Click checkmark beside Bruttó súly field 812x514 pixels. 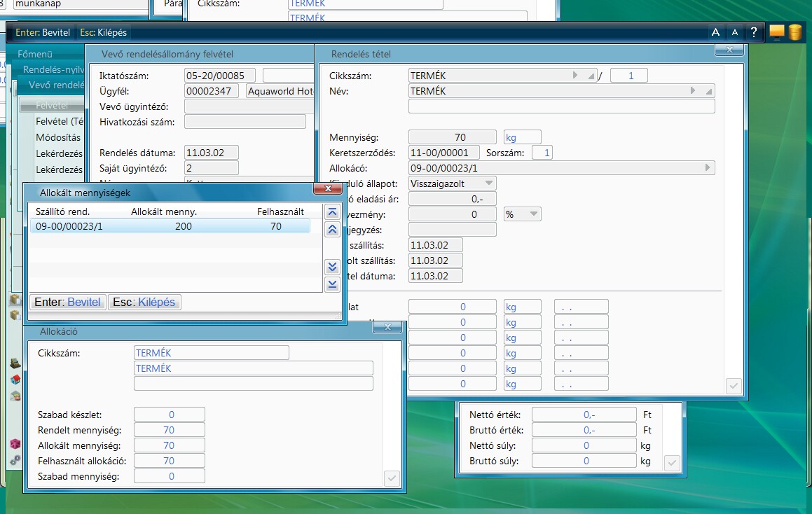click(x=671, y=462)
